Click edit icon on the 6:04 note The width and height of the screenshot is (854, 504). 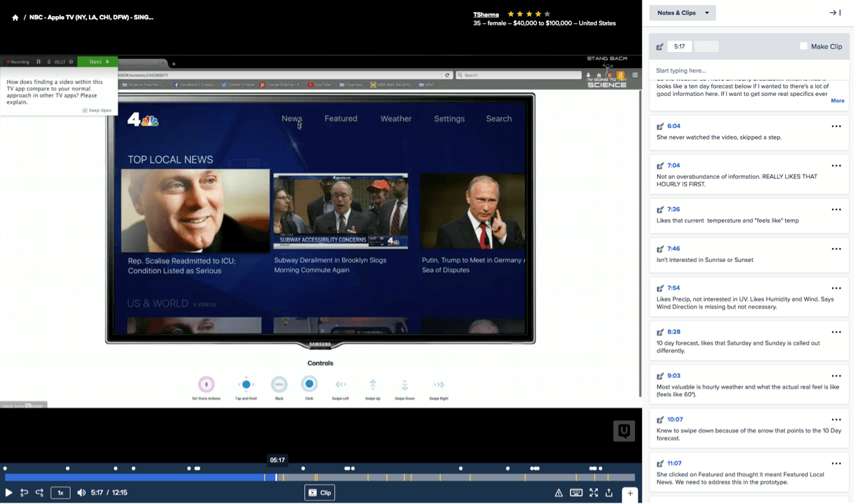coord(660,126)
